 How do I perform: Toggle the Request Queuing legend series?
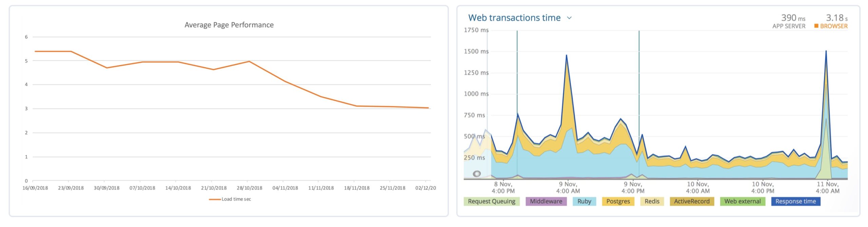491,201
